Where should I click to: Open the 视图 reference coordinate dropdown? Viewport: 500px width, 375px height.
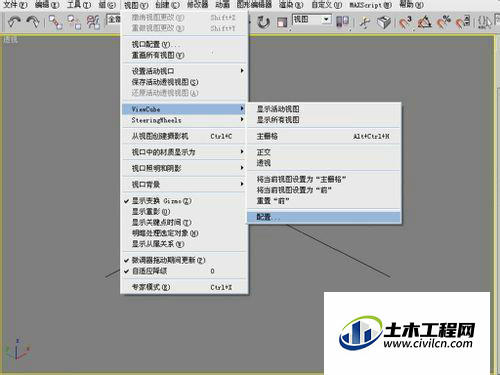pos(312,19)
